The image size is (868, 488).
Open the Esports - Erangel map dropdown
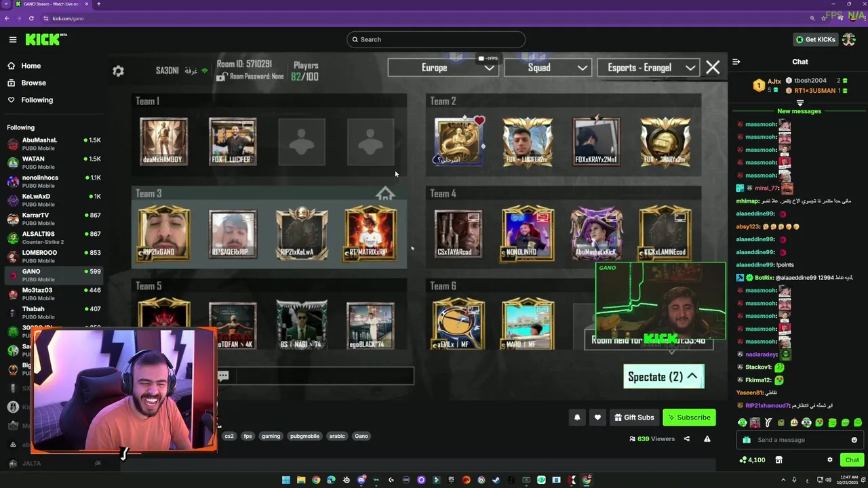coord(648,68)
